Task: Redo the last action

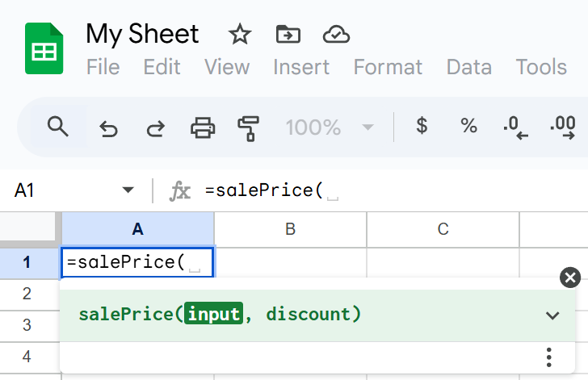Action: pos(155,127)
